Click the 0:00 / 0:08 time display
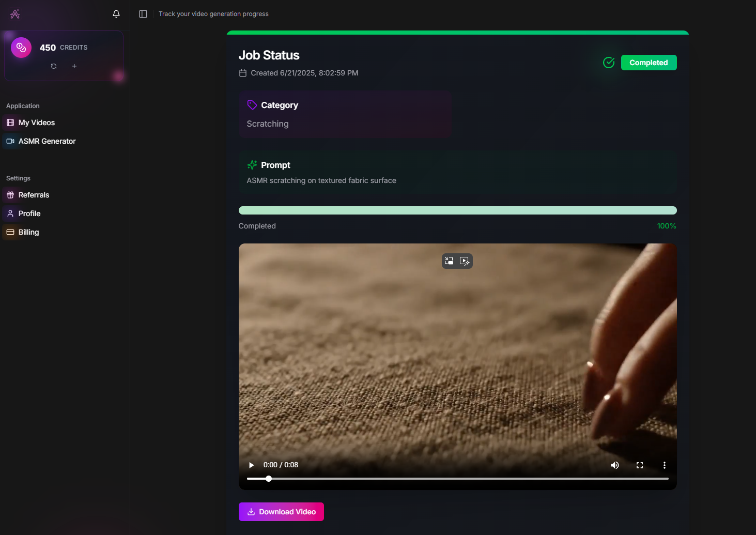This screenshot has width=756, height=535. [x=281, y=465]
